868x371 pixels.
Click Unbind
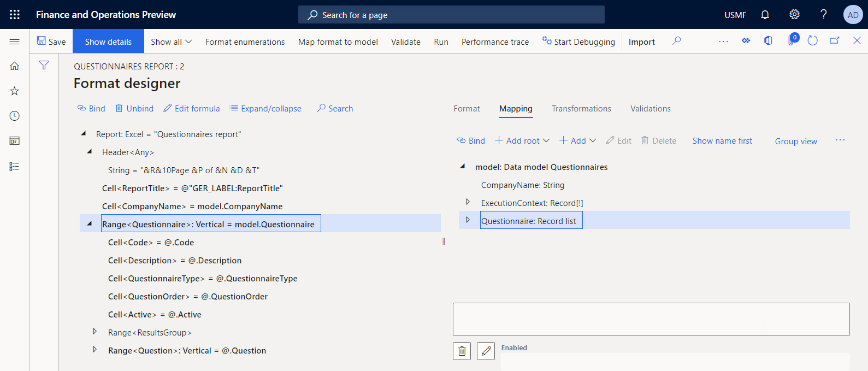[134, 108]
